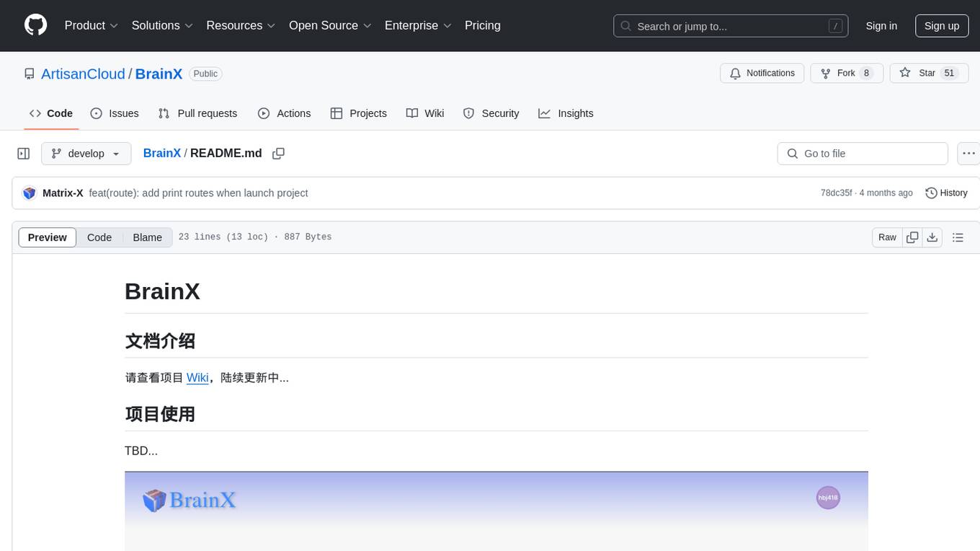Image resolution: width=980 pixels, height=551 pixels.
Task: Click the Notifications bell button
Action: tap(762, 73)
